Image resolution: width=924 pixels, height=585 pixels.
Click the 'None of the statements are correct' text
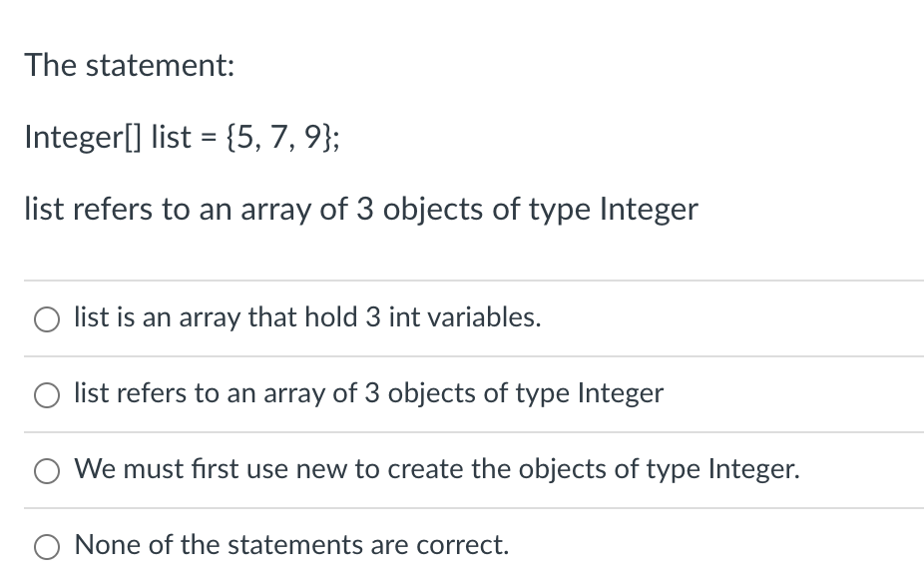(x=293, y=545)
